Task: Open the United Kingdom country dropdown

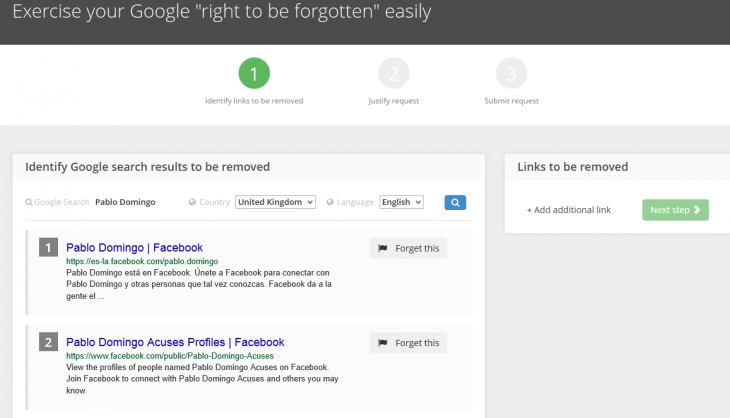Action: (275, 202)
